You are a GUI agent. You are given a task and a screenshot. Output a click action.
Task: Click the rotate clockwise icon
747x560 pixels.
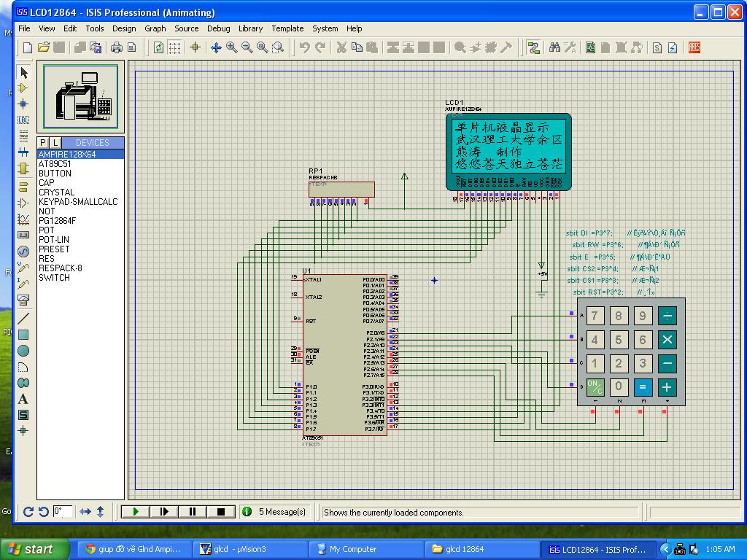click(x=28, y=512)
